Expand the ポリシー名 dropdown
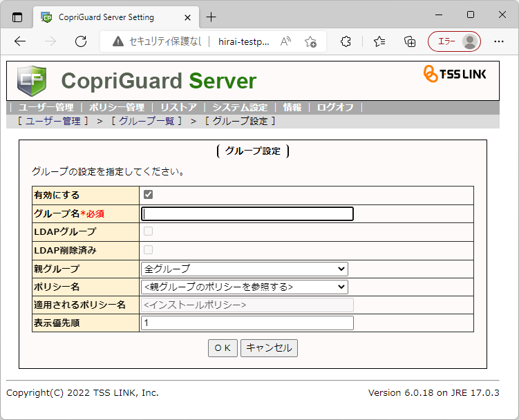The image size is (519, 420). point(244,287)
